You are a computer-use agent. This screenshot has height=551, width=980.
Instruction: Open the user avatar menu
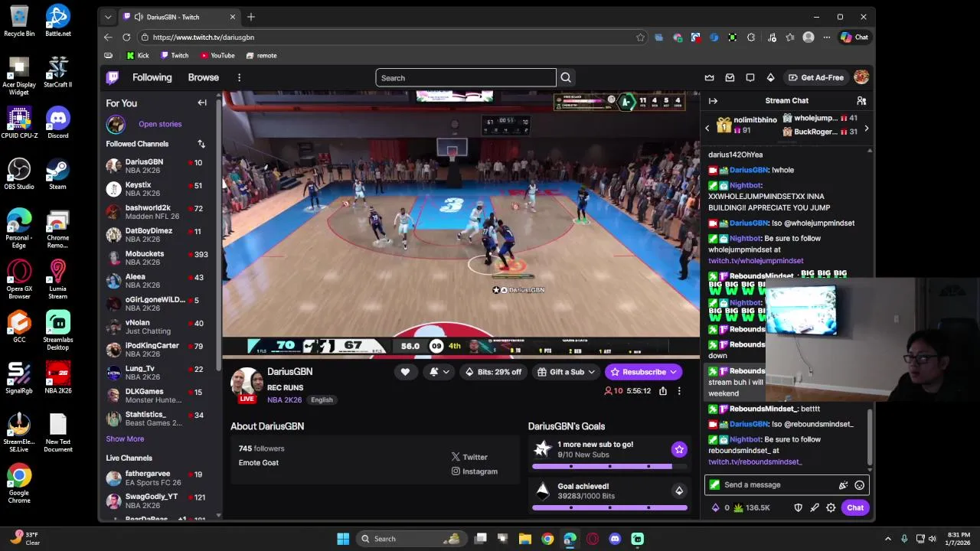pyautogui.click(x=861, y=77)
